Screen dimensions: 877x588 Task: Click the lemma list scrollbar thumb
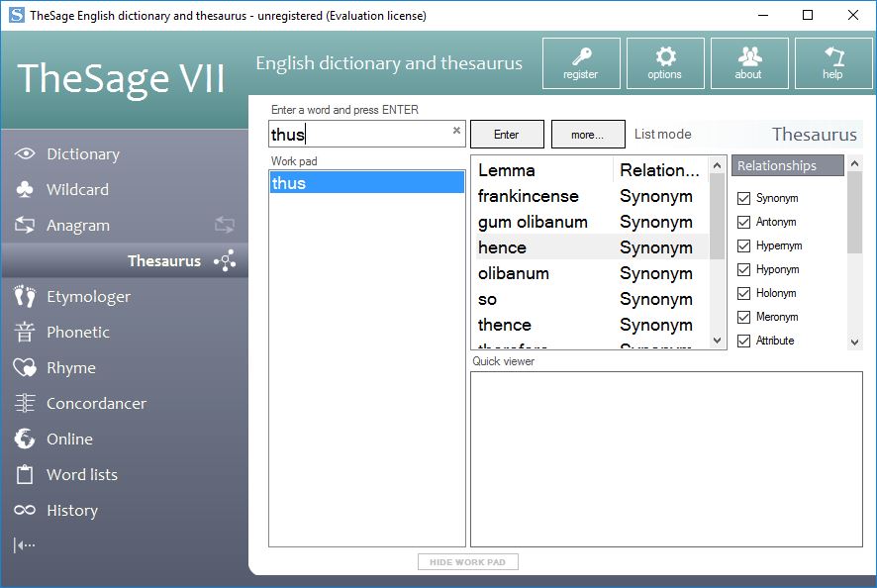[717, 216]
